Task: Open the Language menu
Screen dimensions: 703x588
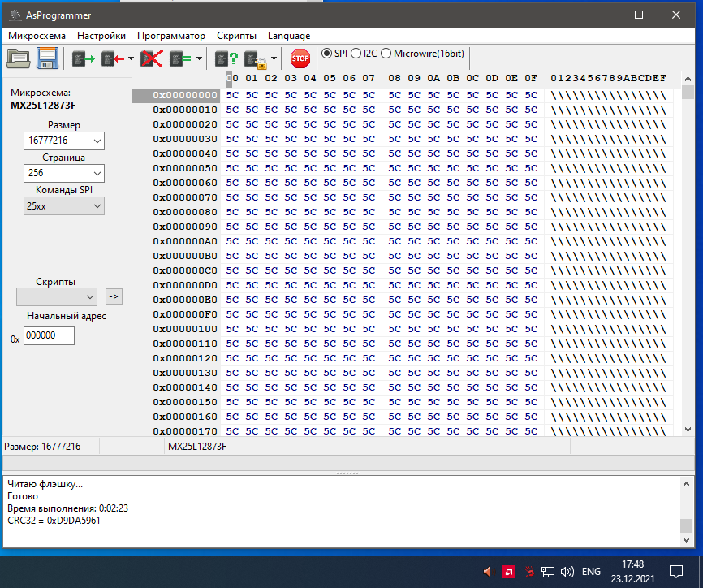Action: [289, 36]
